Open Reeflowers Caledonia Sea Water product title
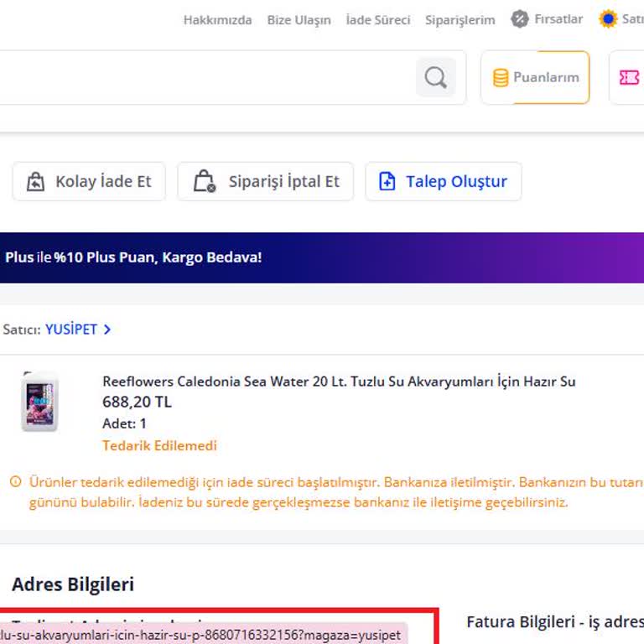This screenshot has width=644, height=644. (339, 382)
